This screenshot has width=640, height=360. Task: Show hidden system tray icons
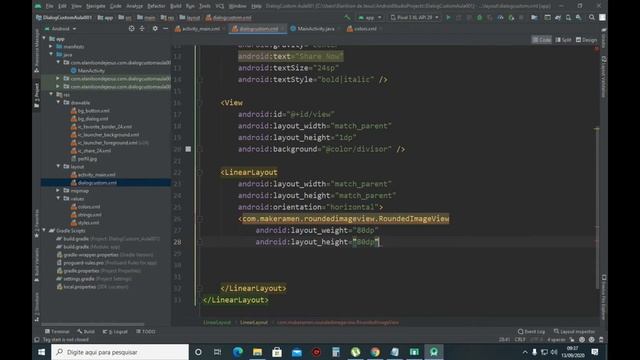(x=525, y=352)
